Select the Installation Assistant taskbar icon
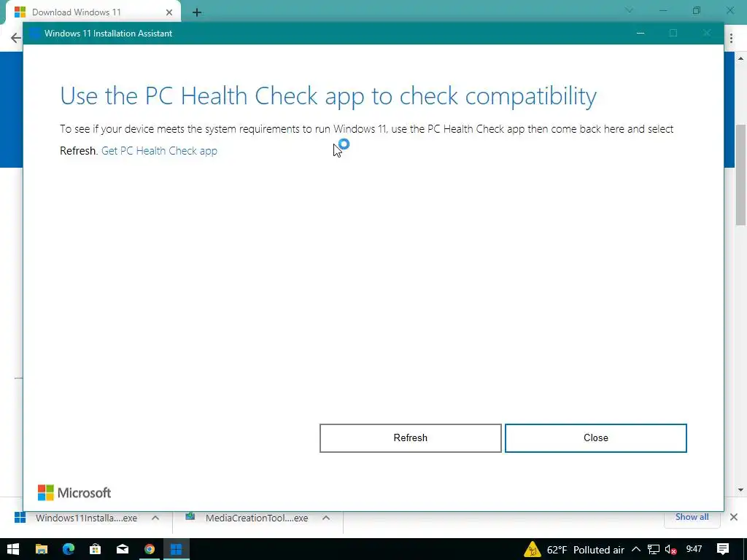 tap(177, 549)
